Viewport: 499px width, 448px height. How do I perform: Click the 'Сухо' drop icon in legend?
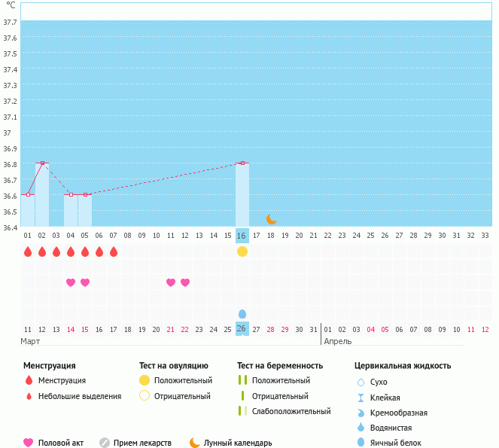tap(361, 382)
